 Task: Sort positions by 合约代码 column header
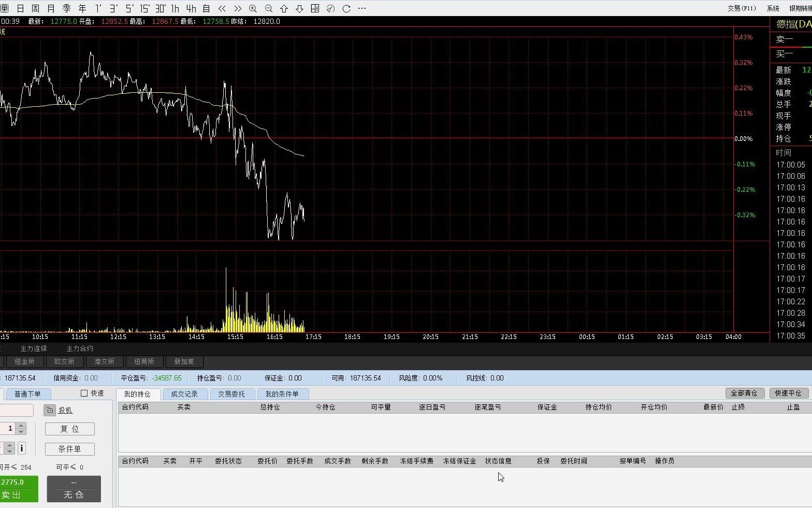[135, 407]
